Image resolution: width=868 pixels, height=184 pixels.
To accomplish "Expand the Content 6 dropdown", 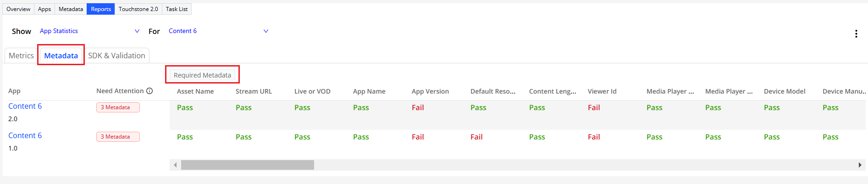I will click(x=265, y=31).
